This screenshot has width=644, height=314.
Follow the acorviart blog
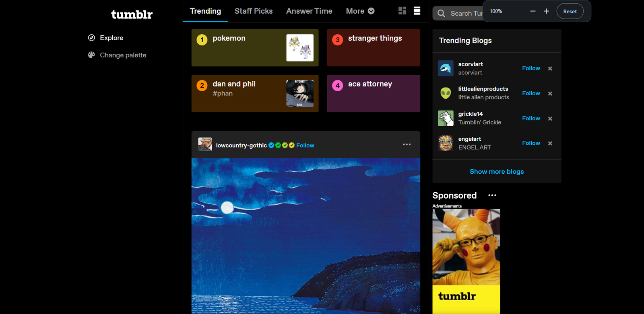click(531, 68)
